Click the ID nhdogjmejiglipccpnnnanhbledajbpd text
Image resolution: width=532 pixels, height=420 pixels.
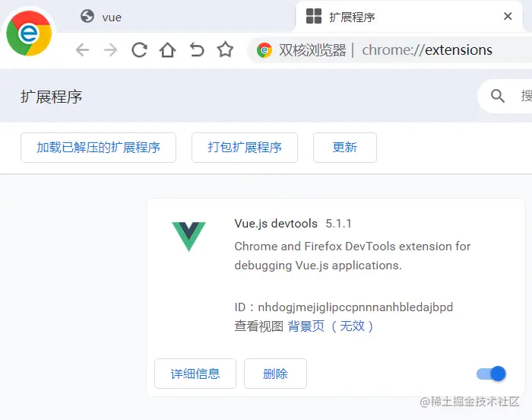coord(344,307)
